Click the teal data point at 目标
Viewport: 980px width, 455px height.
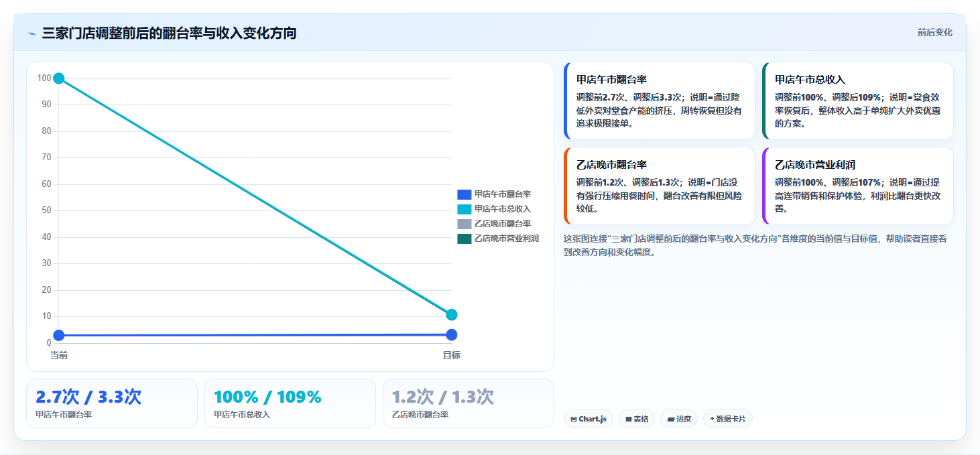click(452, 315)
